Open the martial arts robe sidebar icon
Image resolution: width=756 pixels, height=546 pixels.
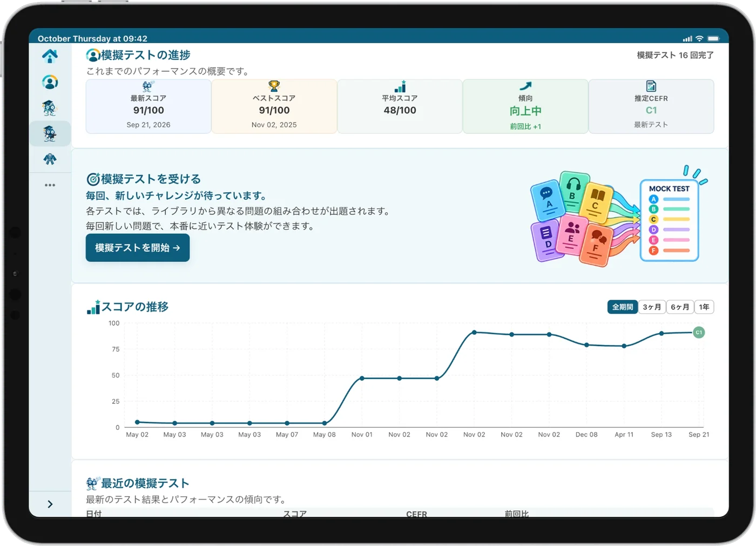click(50, 159)
